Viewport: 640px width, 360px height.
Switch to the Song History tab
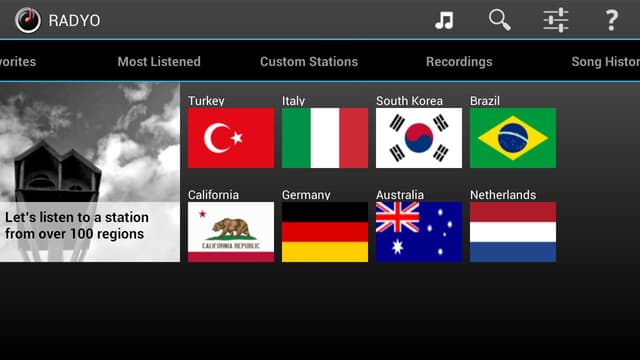tap(605, 62)
